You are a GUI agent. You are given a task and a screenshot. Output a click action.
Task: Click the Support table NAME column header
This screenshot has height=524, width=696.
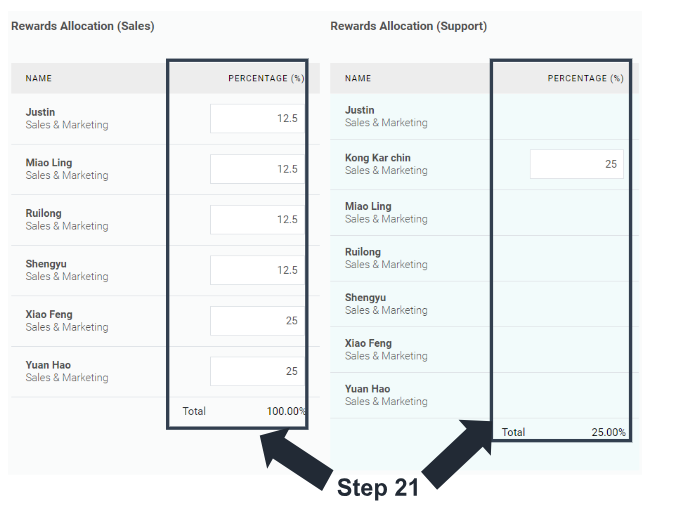coord(358,78)
